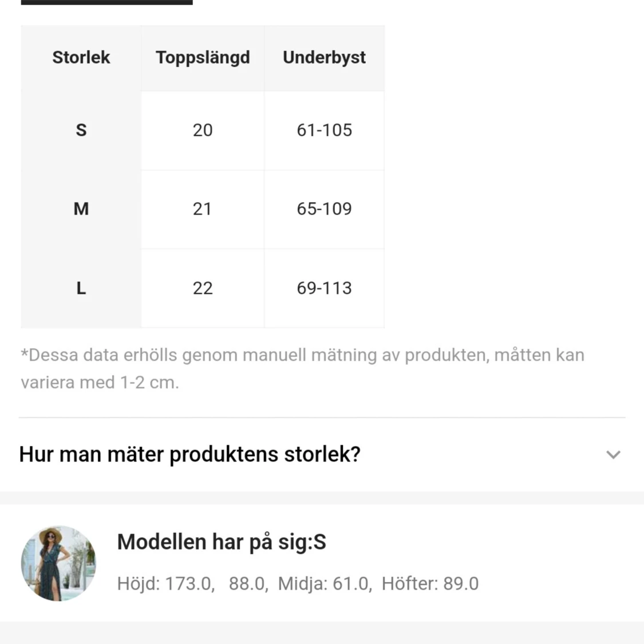This screenshot has width=644, height=644.
Task: Select size L row in the table
Action: tap(81, 289)
